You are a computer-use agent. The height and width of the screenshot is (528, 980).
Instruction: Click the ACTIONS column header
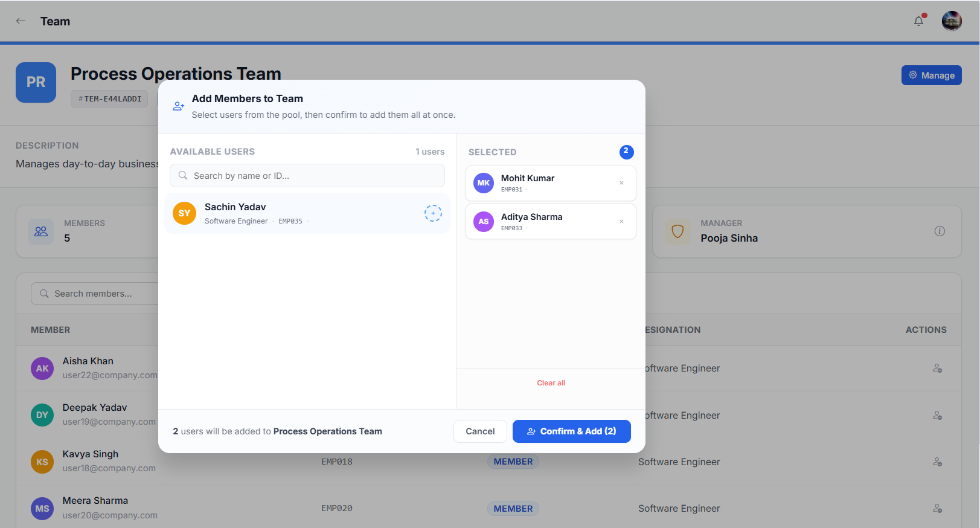coord(926,330)
